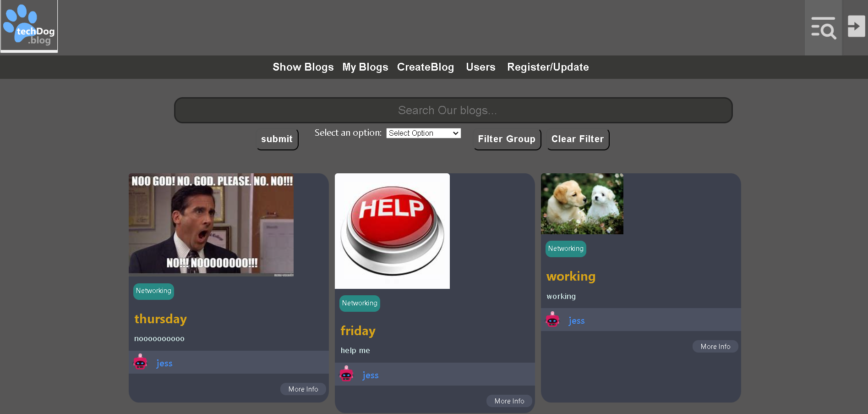This screenshot has height=414, width=868.
Task: Navigate to Show Blogs
Action: point(303,67)
